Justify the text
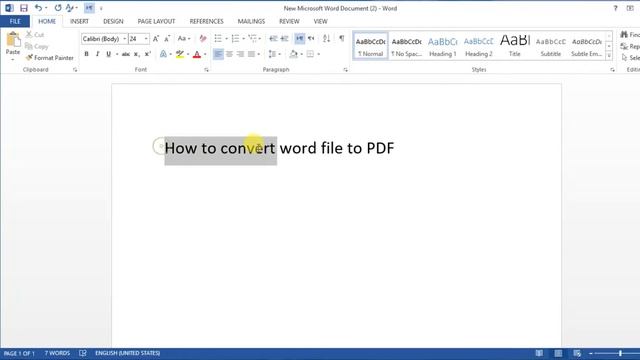 tap(251, 54)
